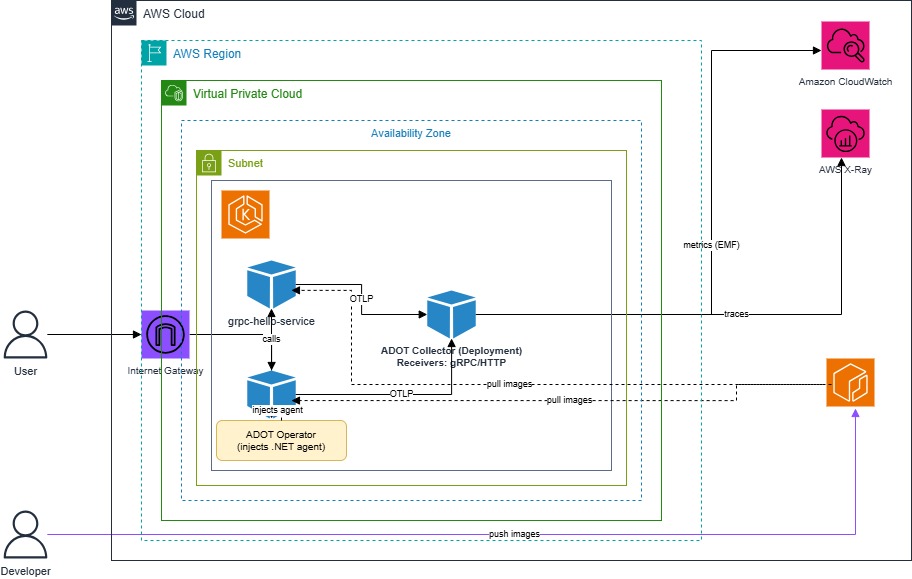Click the ADOT Collector (Deployment) label
The image size is (912, 579).
pyautogui.click(x=451, y=350)
